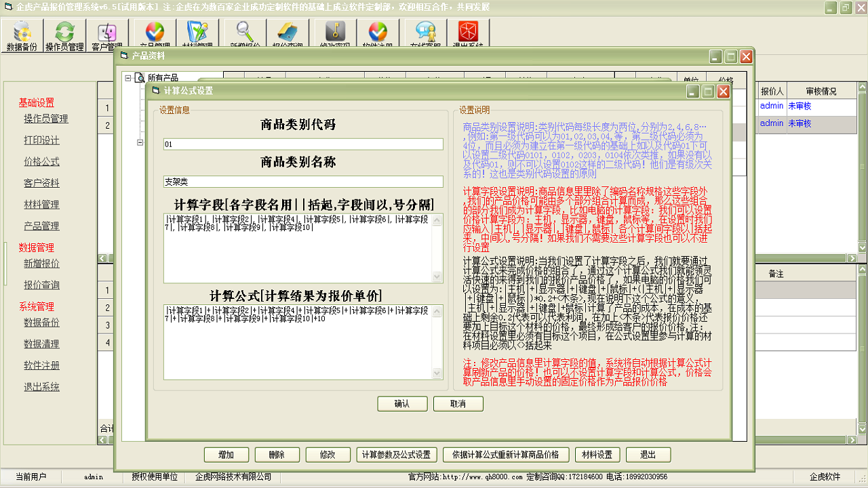Open the 新增报价 magnifier toolbar icon
The height and width of the screenshot is (488, 868).
[x=245, y=34]
